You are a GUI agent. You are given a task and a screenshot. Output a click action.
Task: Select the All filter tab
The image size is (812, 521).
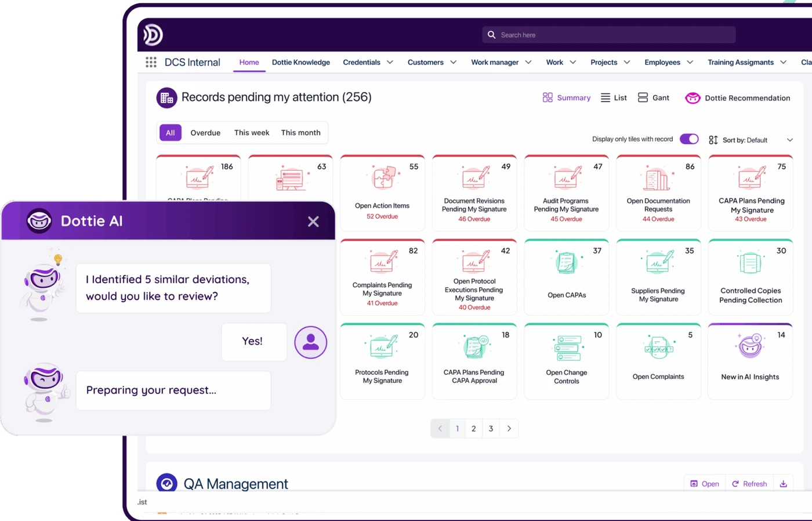(171, 133)
